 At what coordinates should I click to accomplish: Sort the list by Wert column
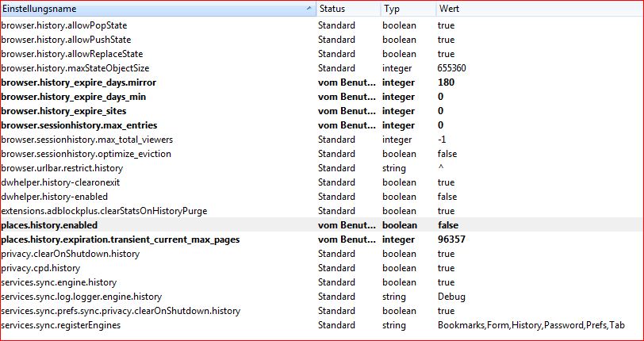(x=448, y=9)
